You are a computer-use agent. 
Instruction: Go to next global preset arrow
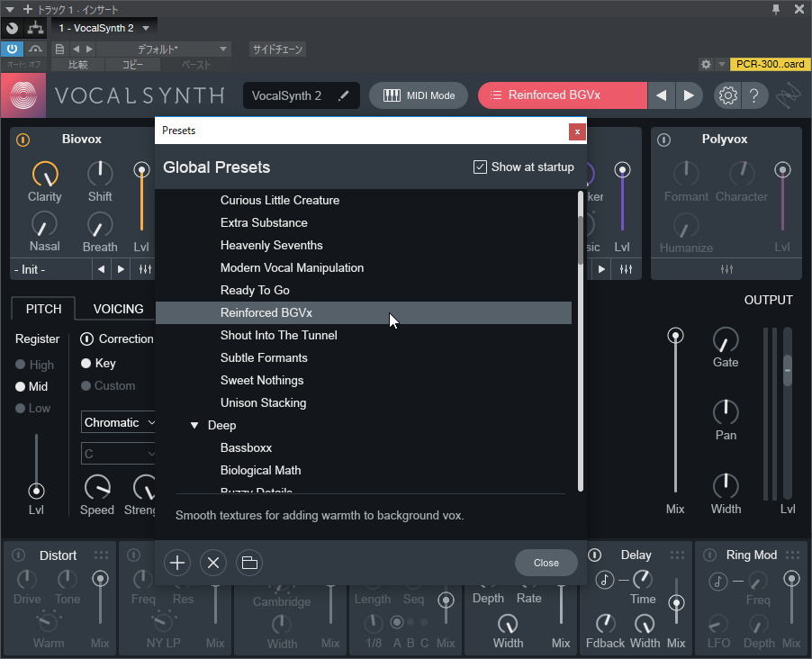click(x=689, y=95)
